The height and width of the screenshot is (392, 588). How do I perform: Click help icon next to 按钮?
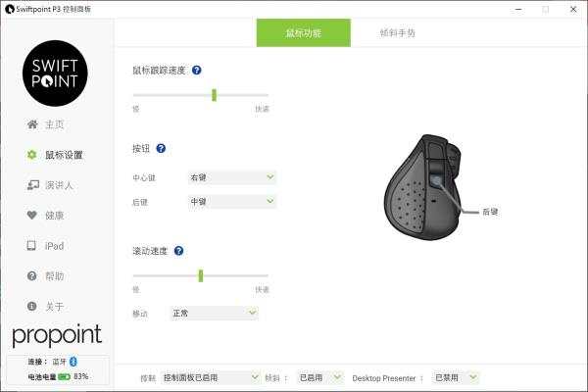point(161,149)
